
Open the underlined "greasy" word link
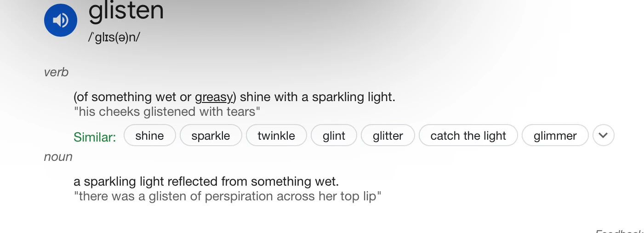pos(214,97)
